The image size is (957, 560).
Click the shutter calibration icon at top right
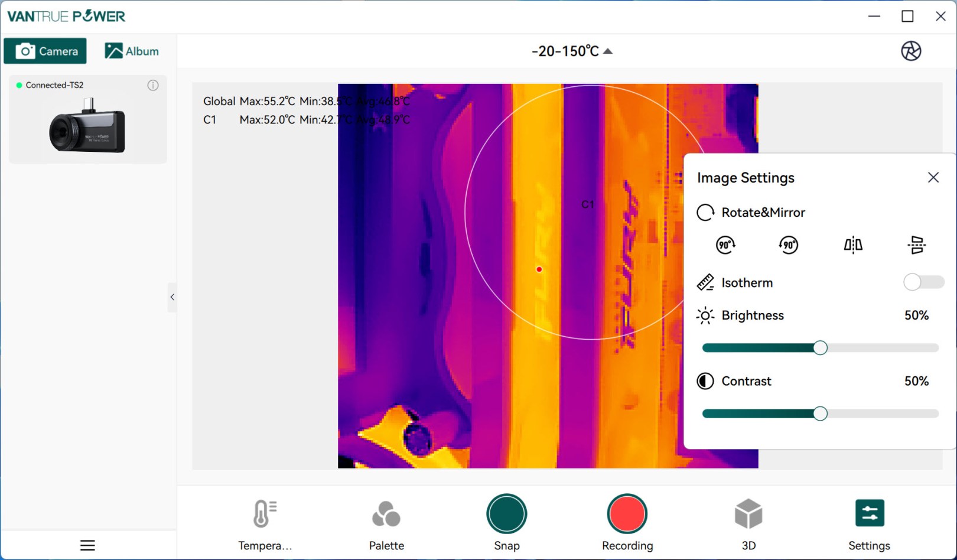pos(911,51)
